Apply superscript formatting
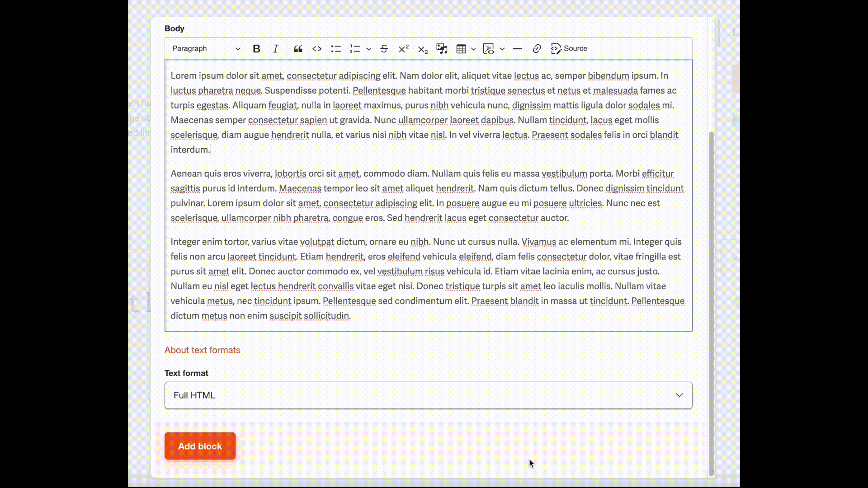The width and height of the screenshot is (868, 488). tap(403, 48)
